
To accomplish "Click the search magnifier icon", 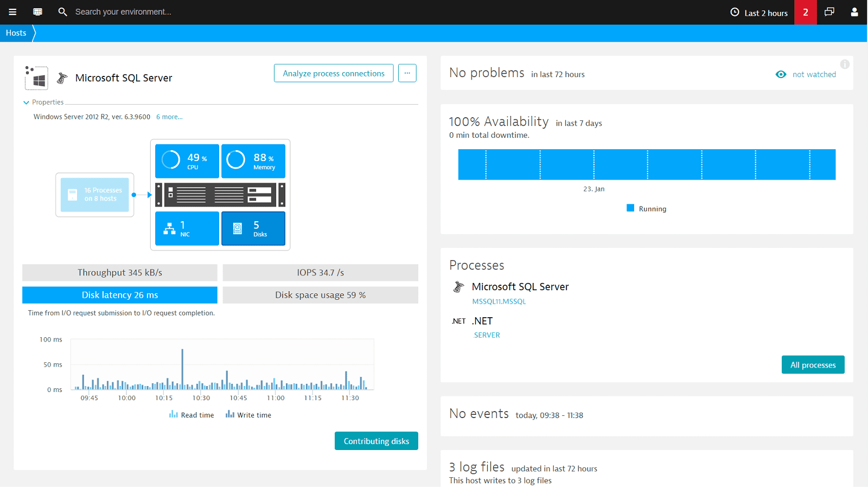I will click(x=62, y=12).
